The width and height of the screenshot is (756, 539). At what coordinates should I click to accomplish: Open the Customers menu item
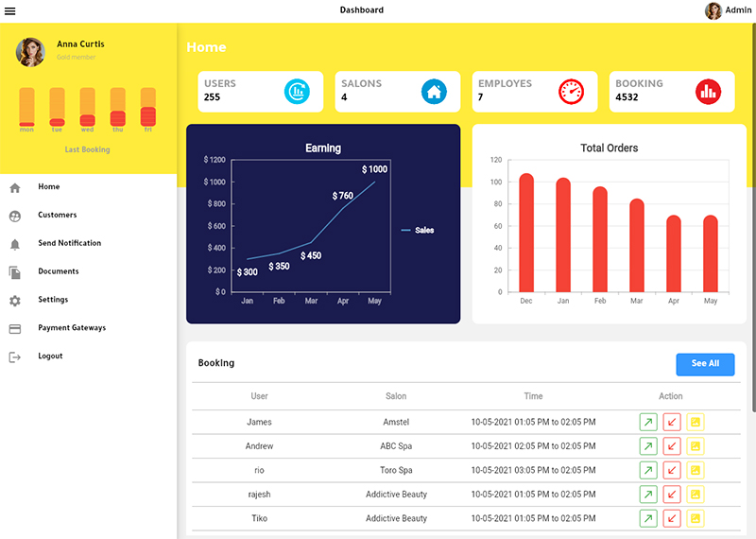(57, 215)
